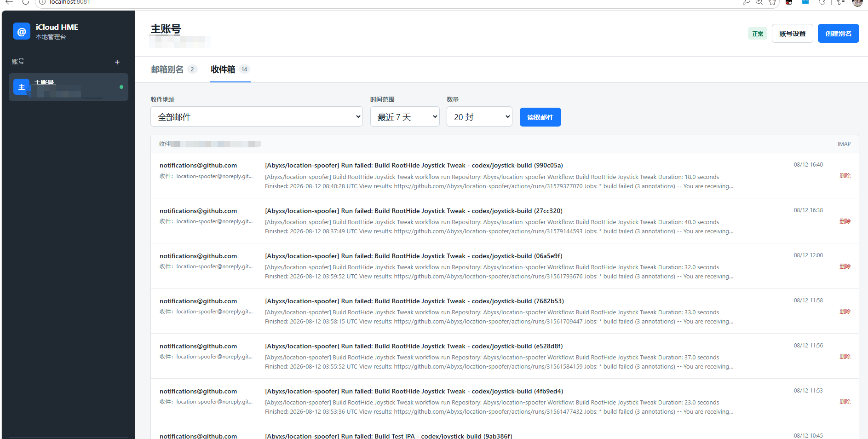Delete the email for build 7682b53
The image size is (868, 439).
click(845, 312)
